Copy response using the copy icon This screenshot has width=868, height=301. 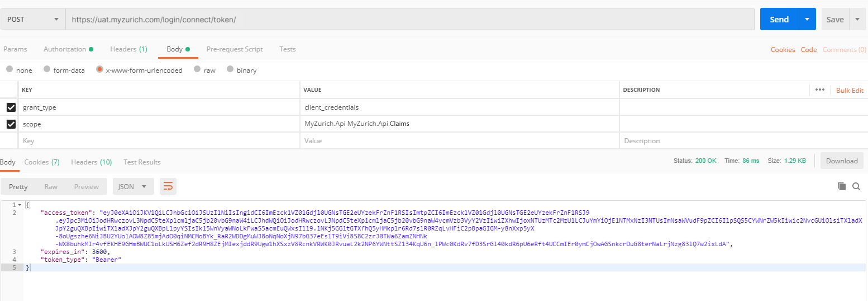click(842, 186)
